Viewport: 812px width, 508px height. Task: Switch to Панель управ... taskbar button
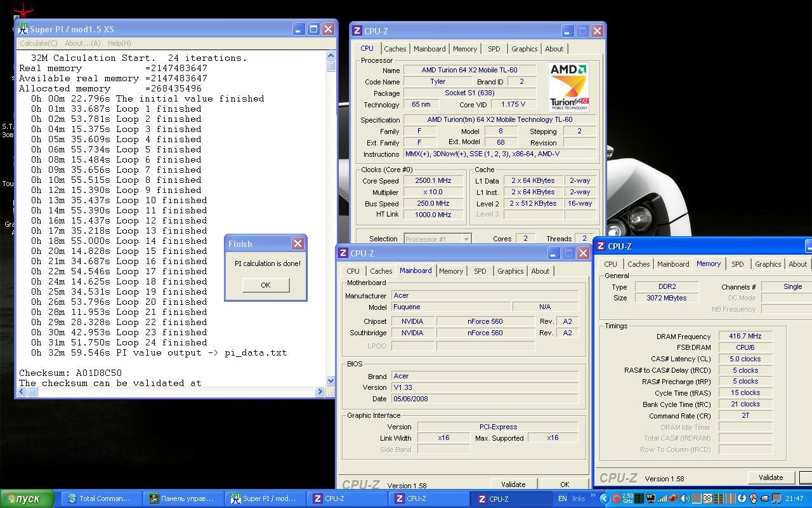pos(184,498)
